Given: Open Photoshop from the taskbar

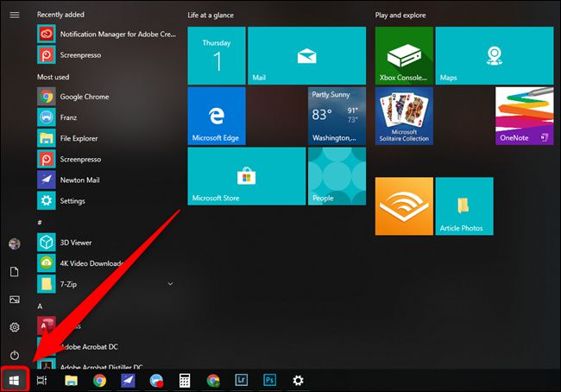Looking at the screenshot, I should [x=269, y=380].
